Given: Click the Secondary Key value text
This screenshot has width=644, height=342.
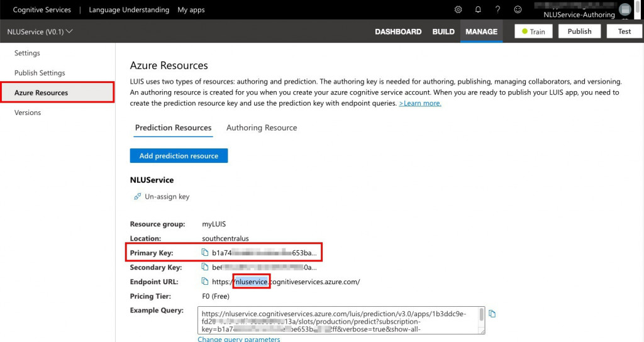Looking at the screenshot, I should point(264,267).
